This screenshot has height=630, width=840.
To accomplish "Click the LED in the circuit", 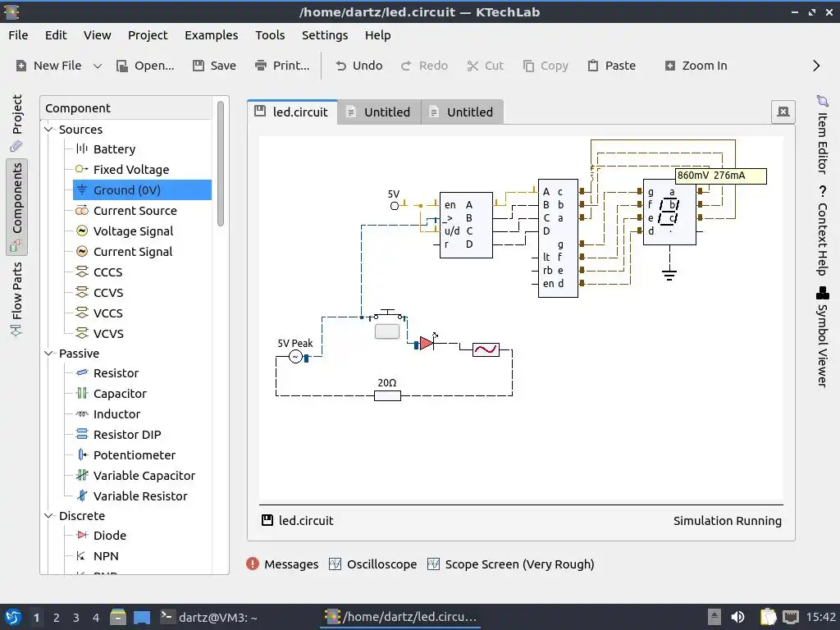I will (427, 343).
